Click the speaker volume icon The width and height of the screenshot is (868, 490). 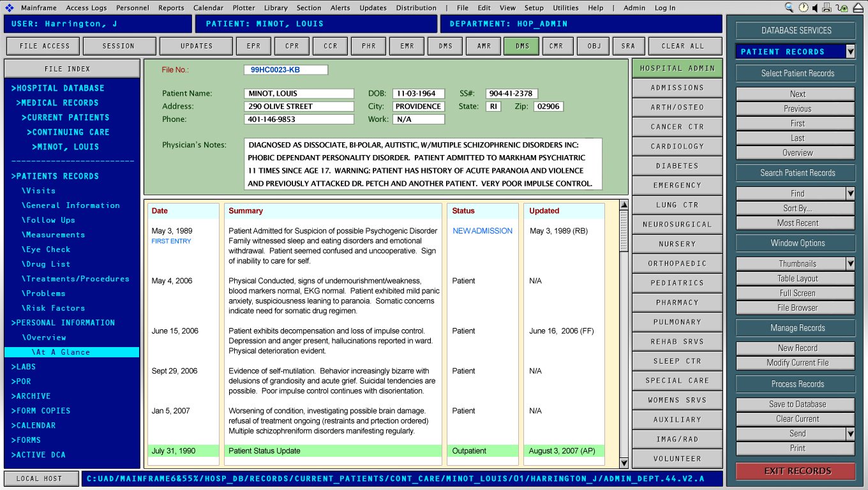[x=815, y=8]
